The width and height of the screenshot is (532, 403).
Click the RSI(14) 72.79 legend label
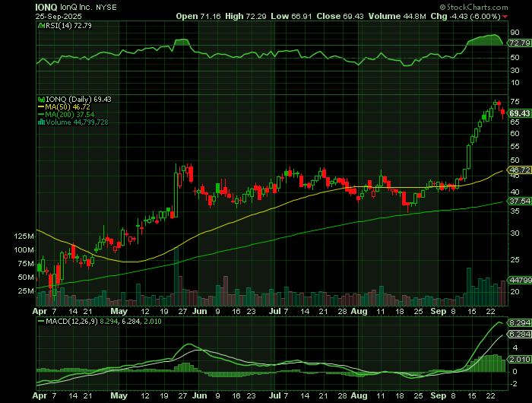click(x=68, y=25)
